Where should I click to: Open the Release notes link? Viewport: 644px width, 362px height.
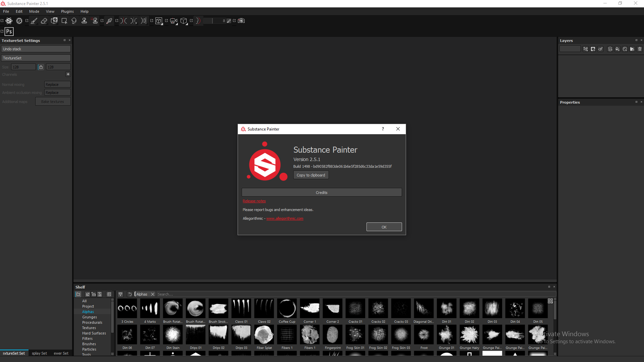pos(254,201)
